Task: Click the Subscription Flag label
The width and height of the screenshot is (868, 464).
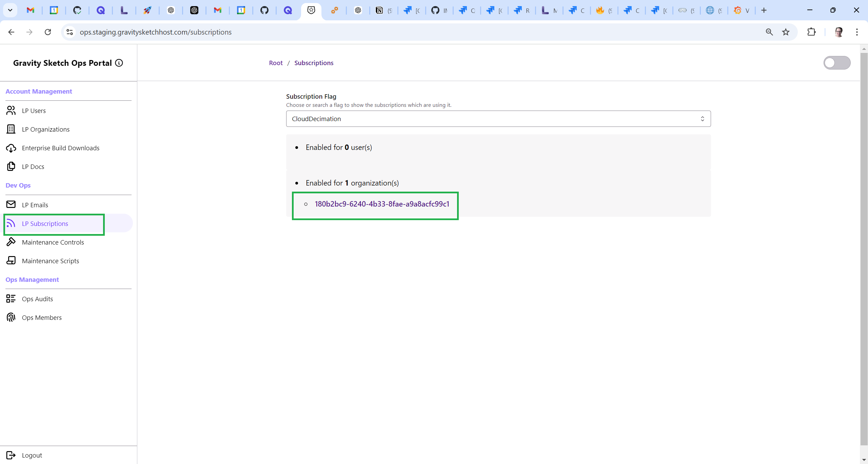Action: pos(311,96)
